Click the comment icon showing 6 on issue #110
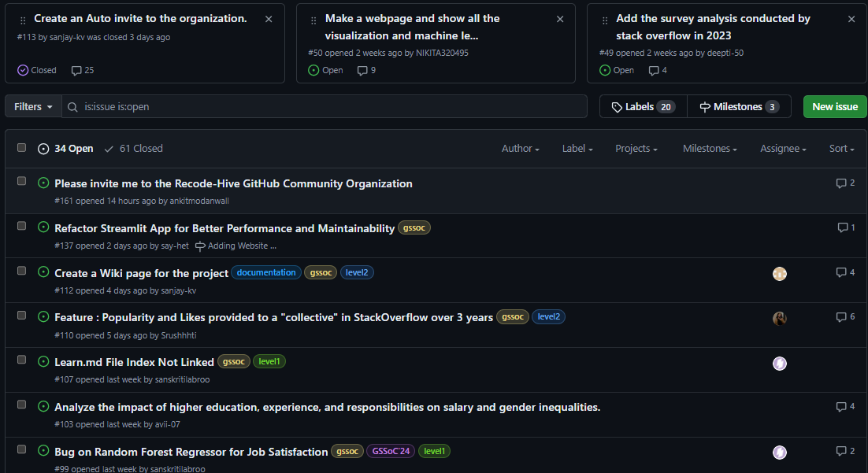 (841, 316)
